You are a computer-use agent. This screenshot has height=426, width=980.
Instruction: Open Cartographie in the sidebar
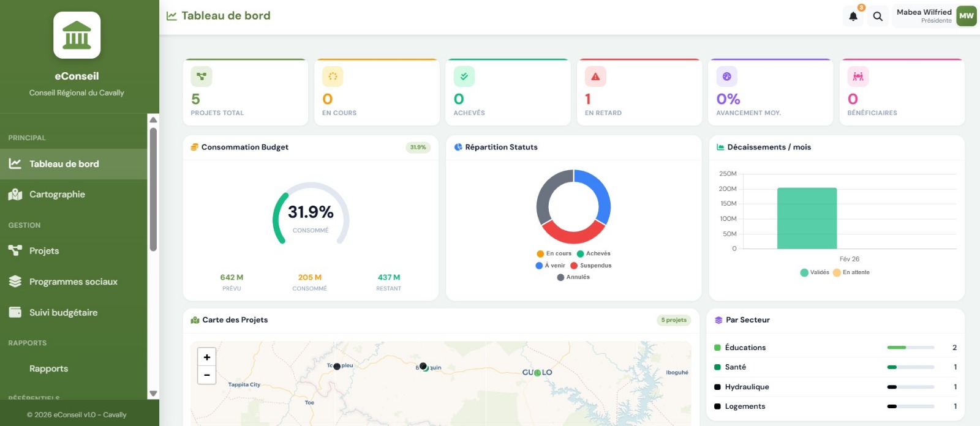[x=57, y=195]
